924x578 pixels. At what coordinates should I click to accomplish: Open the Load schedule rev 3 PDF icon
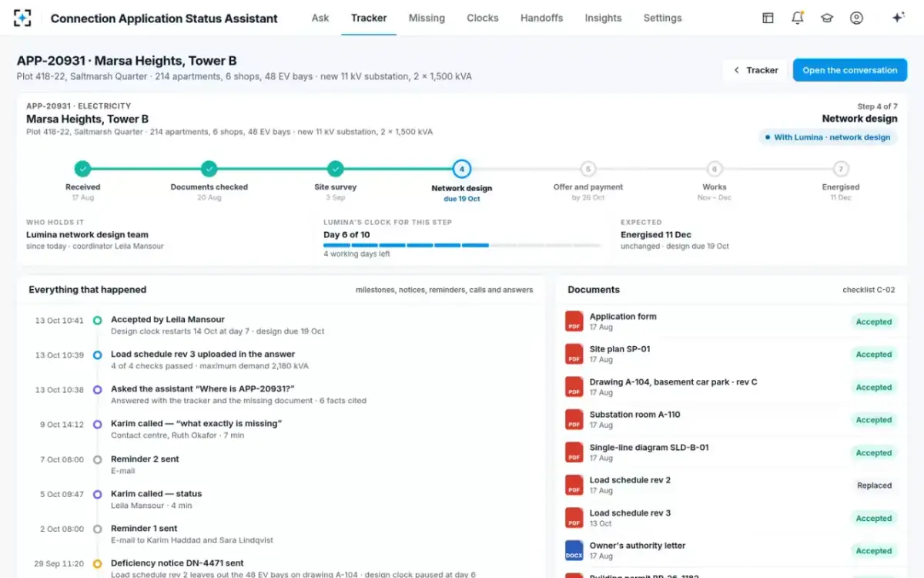tap(574, 518)
